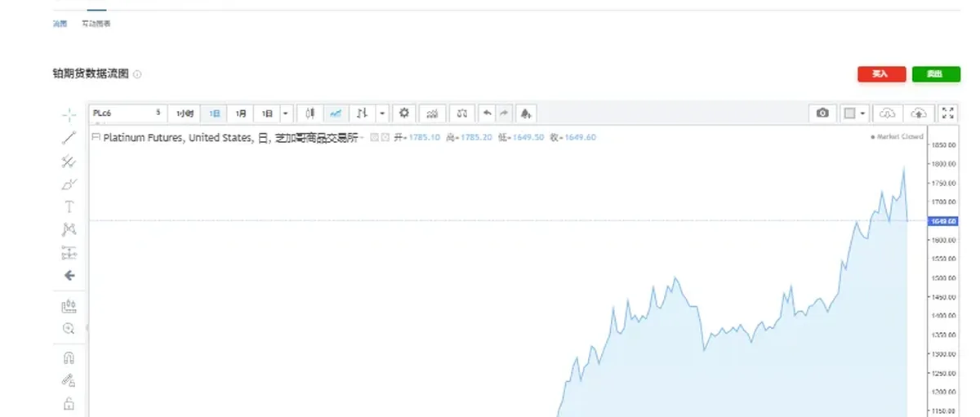Select the 1-month interval button
The height and width of the screenshot is (417, 980).
click(241, 113)
